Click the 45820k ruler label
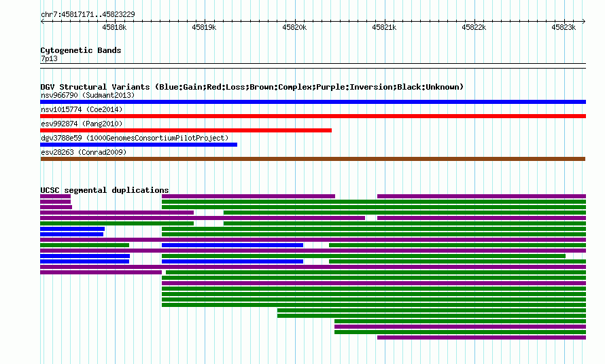605x364 pixels. (294, 27)
